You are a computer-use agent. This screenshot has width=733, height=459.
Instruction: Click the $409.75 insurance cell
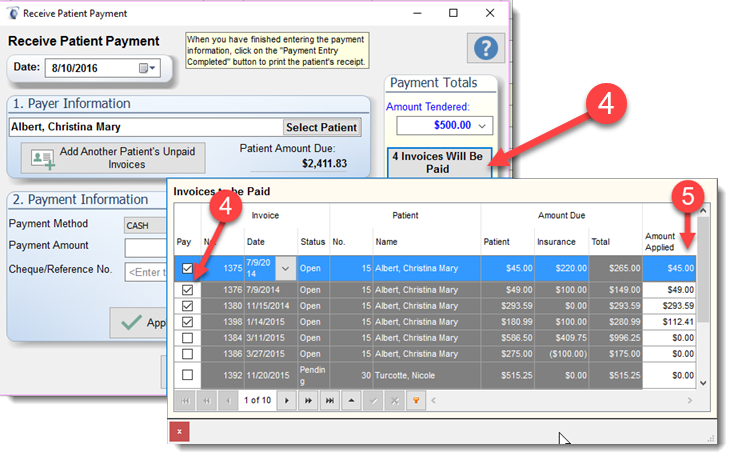[x=562, y=337]
